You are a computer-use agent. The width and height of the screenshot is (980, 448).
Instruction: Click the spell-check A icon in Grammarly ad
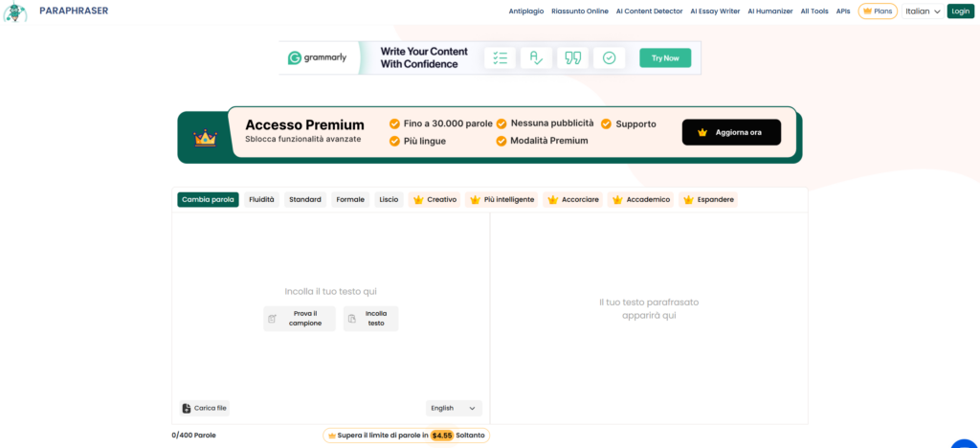(536, 58)
